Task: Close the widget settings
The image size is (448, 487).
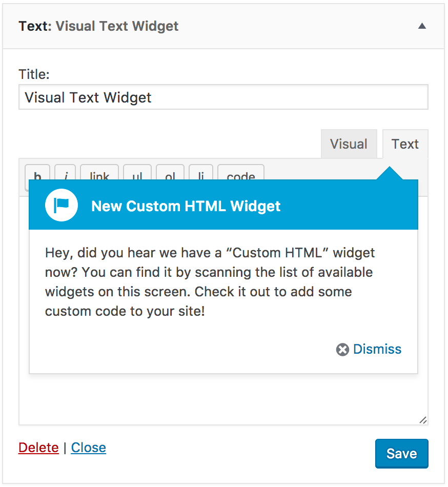Action: click(x=88, y=447)
